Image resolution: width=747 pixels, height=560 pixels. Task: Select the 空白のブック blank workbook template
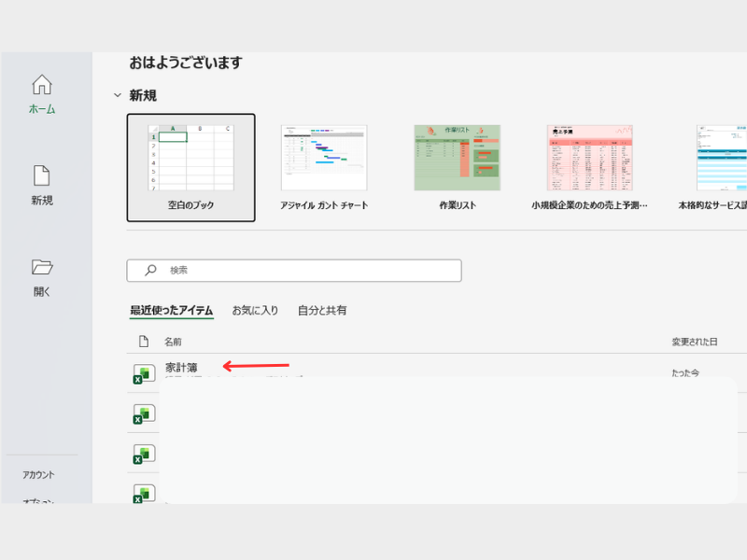190,167
